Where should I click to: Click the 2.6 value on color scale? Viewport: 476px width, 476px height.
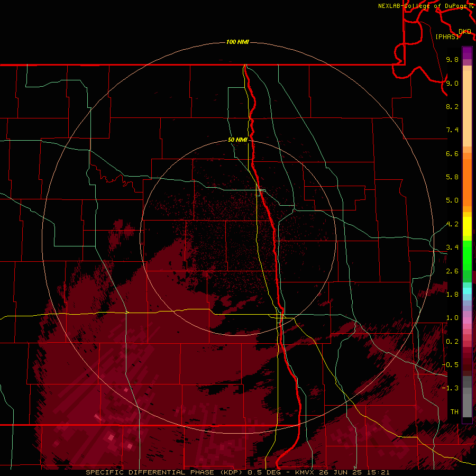[x=452, y=271]
